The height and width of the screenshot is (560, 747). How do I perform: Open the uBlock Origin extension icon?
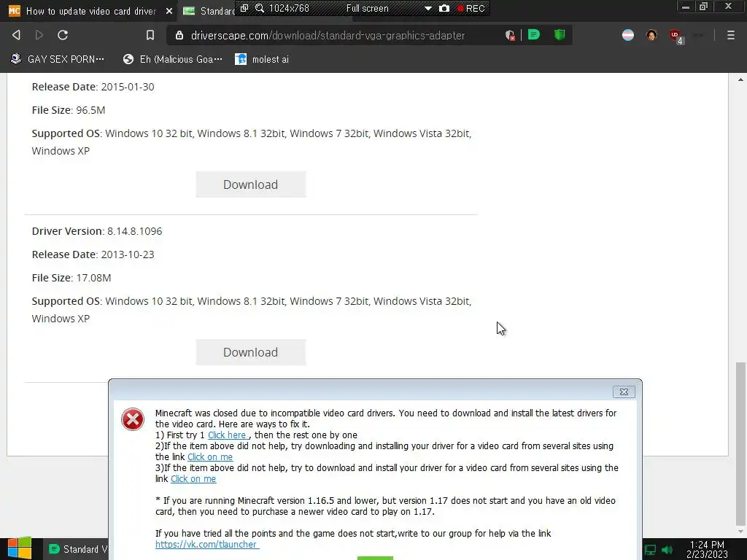point(676,36)
